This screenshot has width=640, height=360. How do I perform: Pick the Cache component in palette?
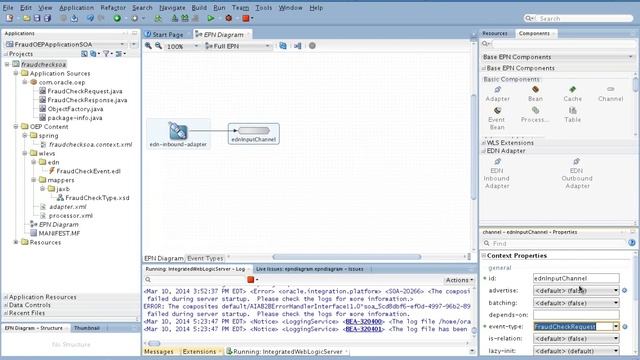point(572,93)
